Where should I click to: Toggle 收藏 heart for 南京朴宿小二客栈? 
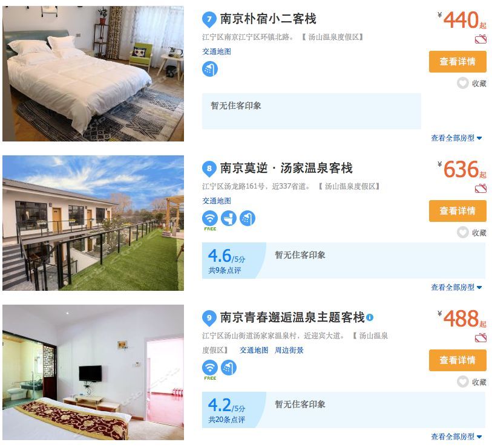(x=463, y=83)
